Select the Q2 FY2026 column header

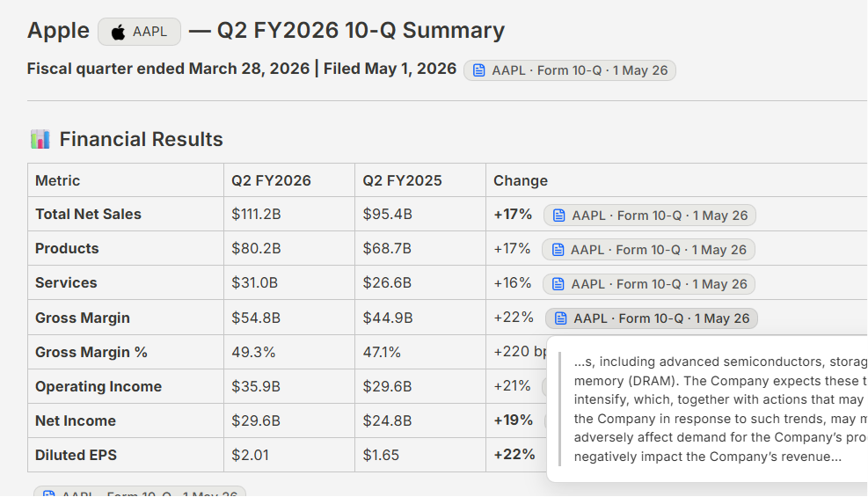pyautogui.click(x=271, y=180)
